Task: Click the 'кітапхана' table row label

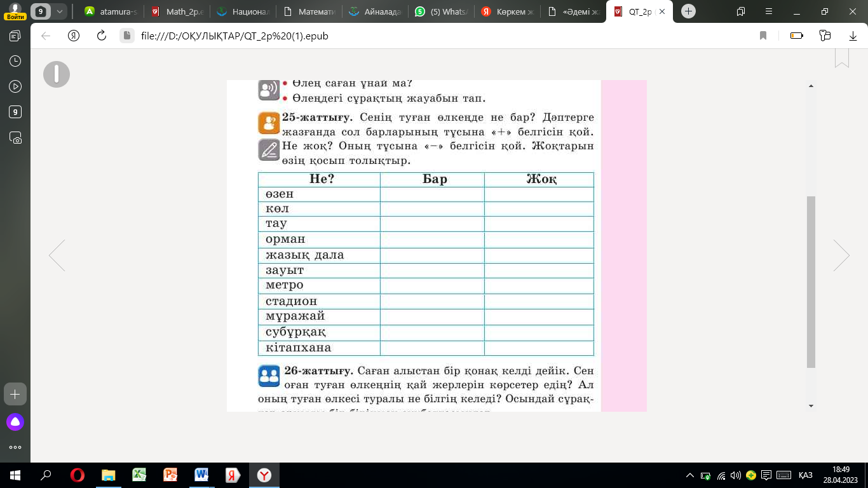Action: [x=299, y=348]
